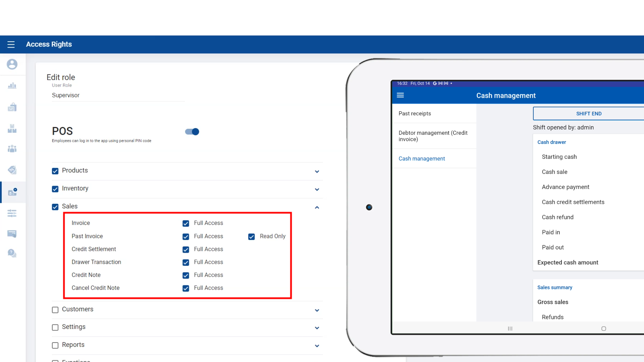
Task: Select Debtor management (Credit invoice) item
Action: pyautogui.click(x=433, y=136)
